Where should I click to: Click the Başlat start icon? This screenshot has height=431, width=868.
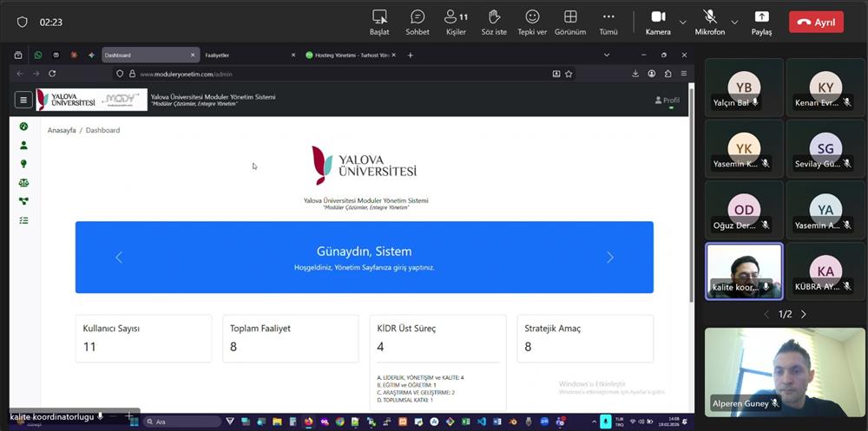pos(379,21)
